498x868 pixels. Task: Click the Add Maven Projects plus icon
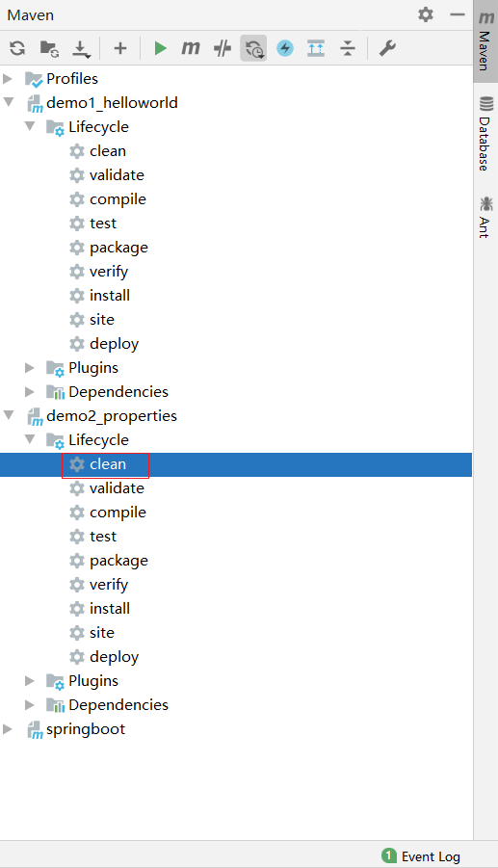click(120, 48)
